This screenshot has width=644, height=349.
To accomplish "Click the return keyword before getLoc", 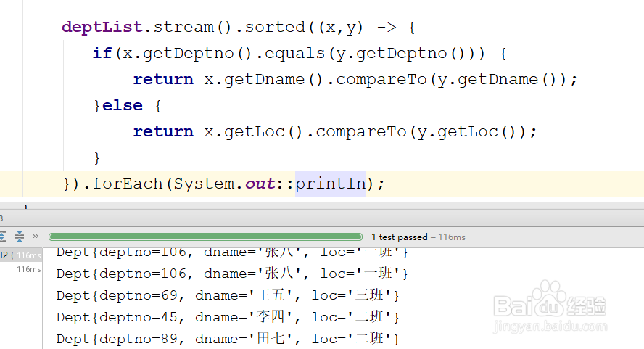I will tap(163, 131).
